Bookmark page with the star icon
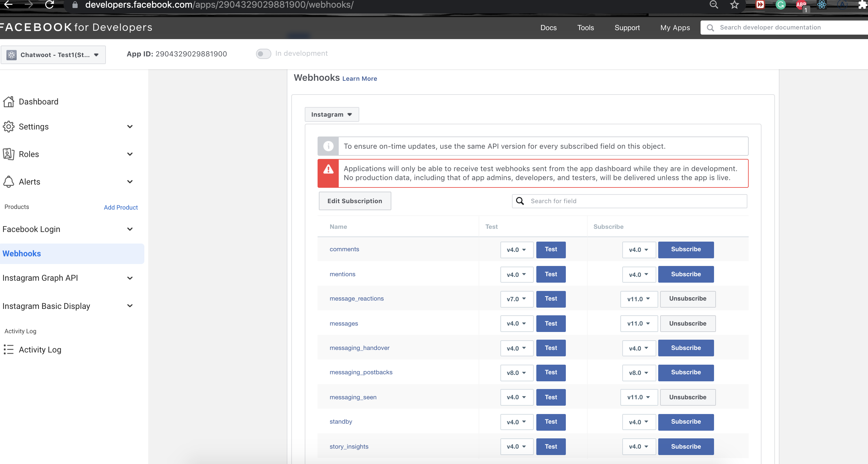This screenshot has width=868, height=464. (734, 5)
